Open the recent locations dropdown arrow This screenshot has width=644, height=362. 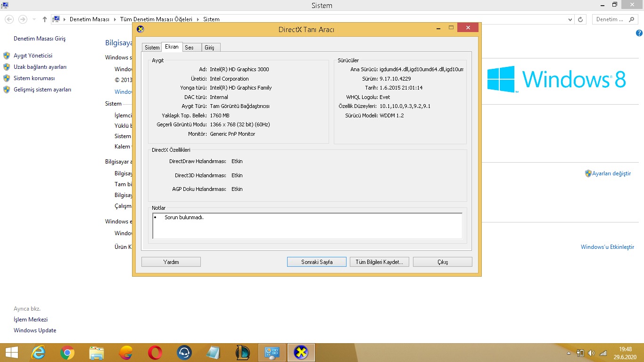[34, 19]
